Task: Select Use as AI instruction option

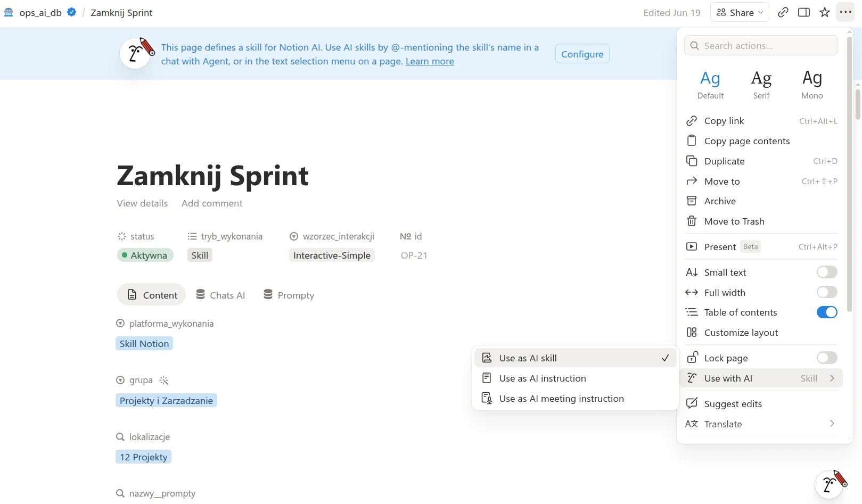Action: pos(575,378)
